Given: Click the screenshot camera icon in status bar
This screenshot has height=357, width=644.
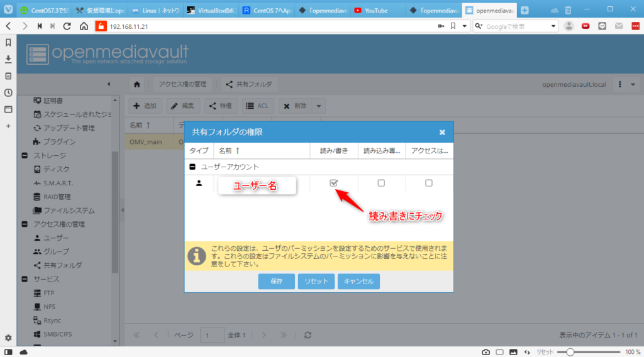Looking at the screenshot, I should 486,352.
